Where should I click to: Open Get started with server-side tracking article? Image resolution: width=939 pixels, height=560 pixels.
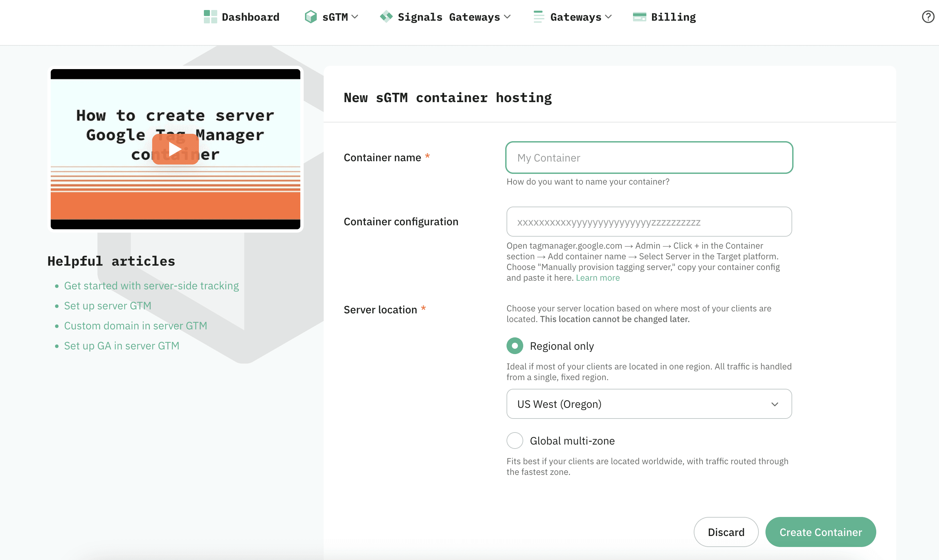click(x=151, y=286)
